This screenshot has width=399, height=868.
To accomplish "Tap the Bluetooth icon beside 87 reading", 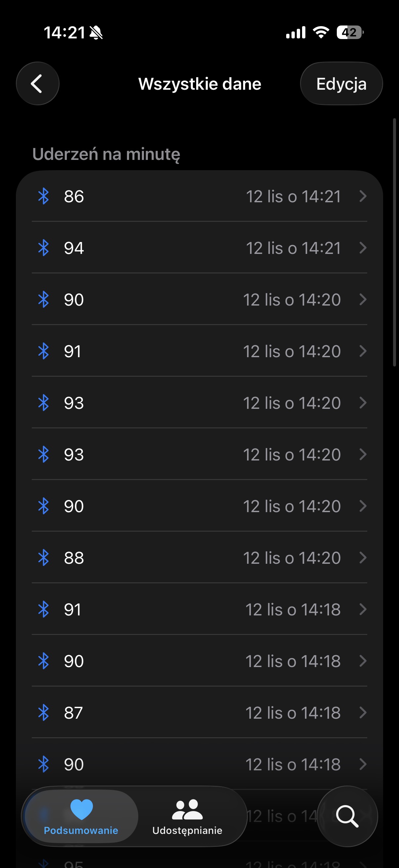I will pos(43,713).
